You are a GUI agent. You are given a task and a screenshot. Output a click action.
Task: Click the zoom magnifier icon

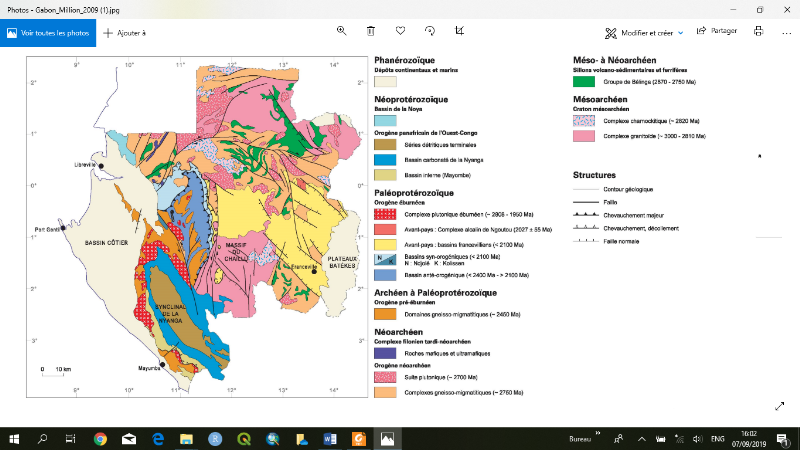pos(341,32)
